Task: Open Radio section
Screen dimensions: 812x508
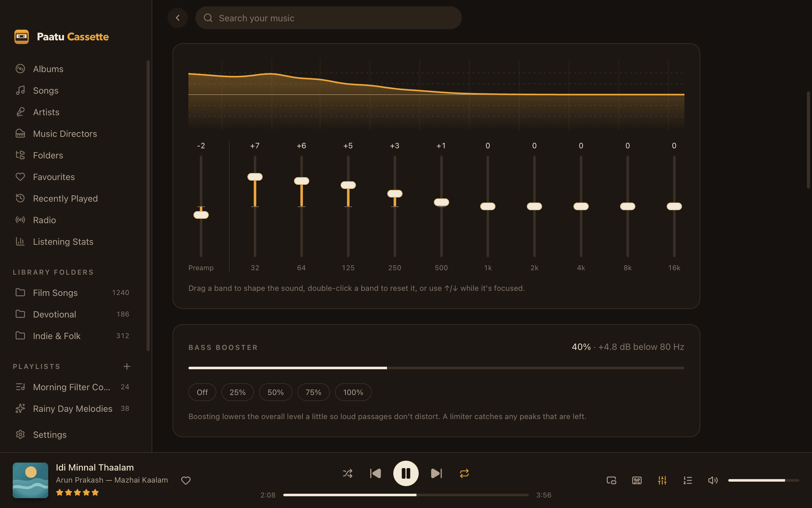Action: [x=72, y=220]
